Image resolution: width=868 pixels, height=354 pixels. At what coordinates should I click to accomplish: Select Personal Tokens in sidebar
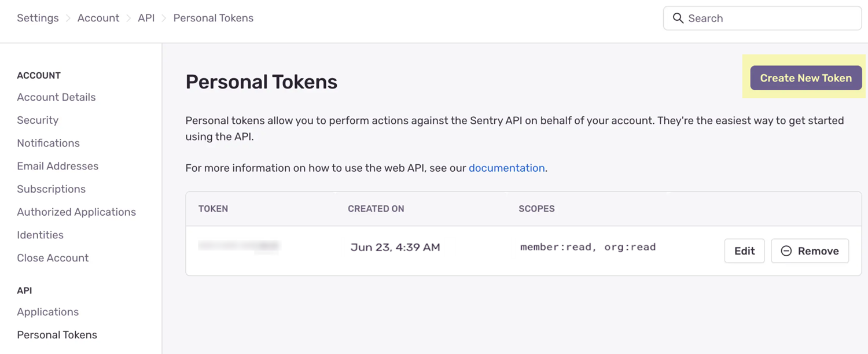click(57, 335)
